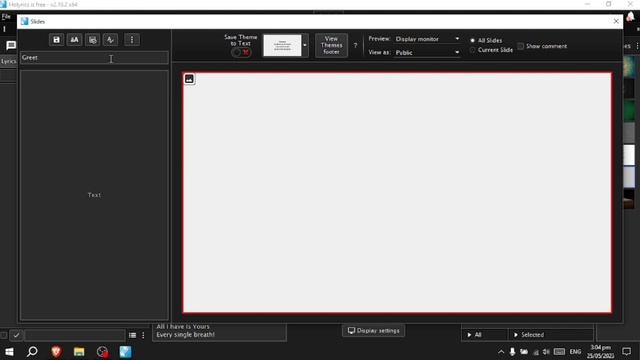Image resolution: width=640 pixels, height=360 pixels.
Task: Open the three-dot more options menu in Slides toolbar
Action: 132,40
